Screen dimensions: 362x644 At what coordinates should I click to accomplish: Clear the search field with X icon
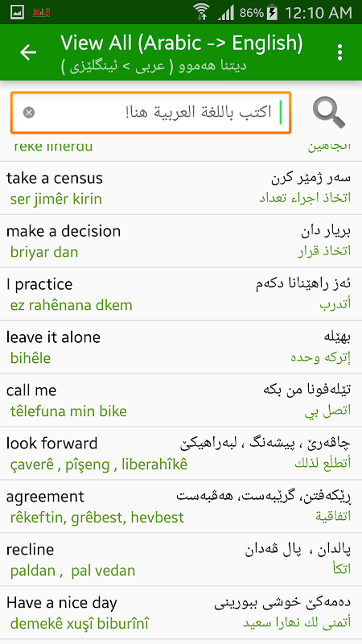pyautogui.click(x=29, y=113)
